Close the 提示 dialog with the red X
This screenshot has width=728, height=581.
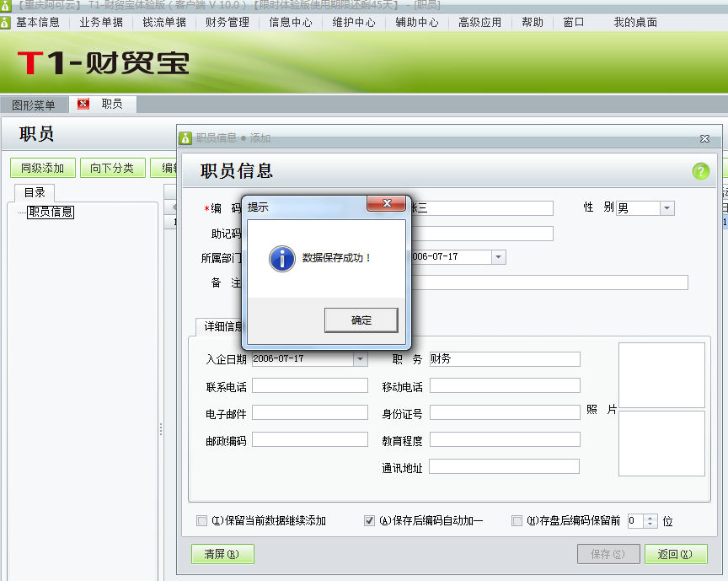pos(386,203)
